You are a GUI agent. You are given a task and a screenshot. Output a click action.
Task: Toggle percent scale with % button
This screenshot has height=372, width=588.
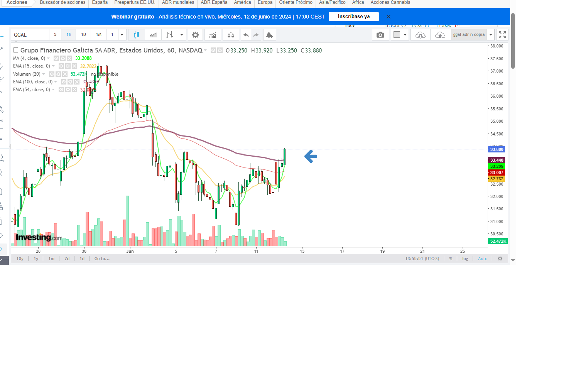[451, 259]
